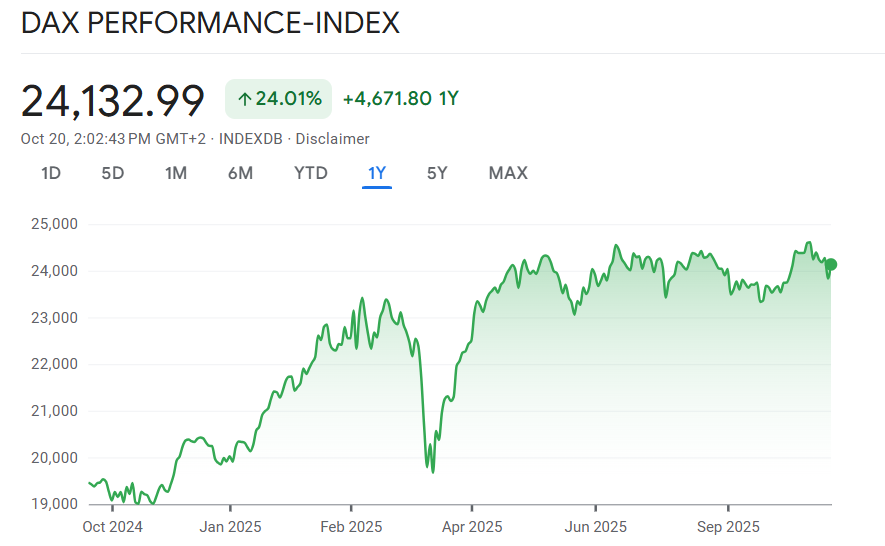Select the 5D time range tab
Viewport: 885px width, 546px height.
(x=113, y=173)
